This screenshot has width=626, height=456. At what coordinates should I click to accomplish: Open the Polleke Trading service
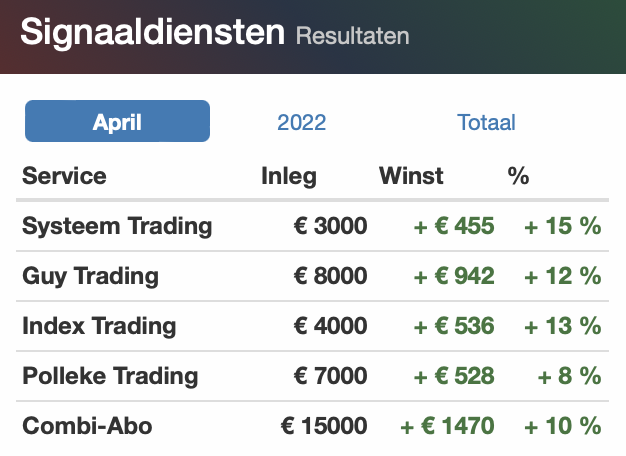tap(110, 376)
